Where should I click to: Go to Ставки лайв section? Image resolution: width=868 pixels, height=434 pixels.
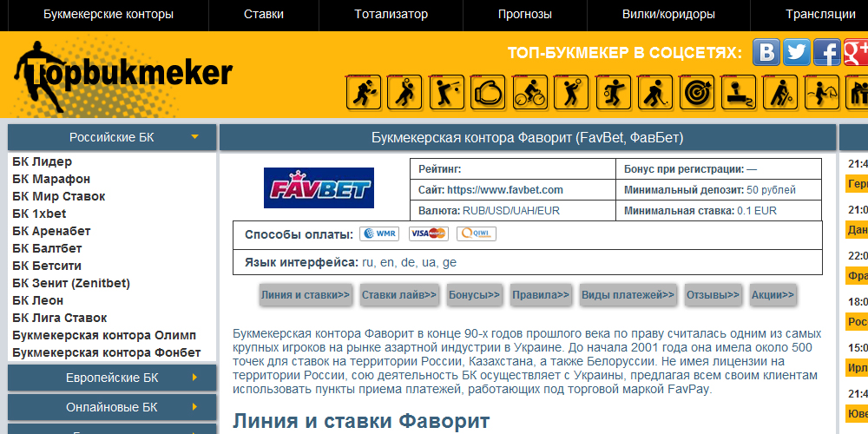point(399,295)
